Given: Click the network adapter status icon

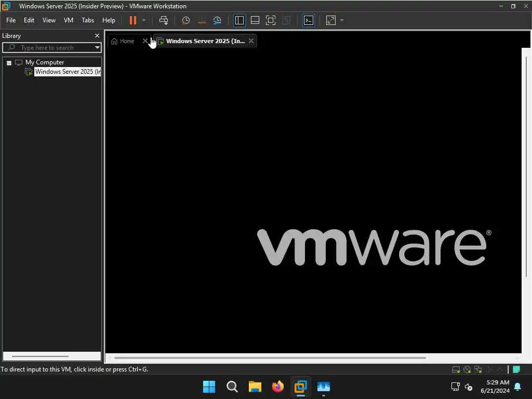Looking at the screenshot, I should (478, 369).
